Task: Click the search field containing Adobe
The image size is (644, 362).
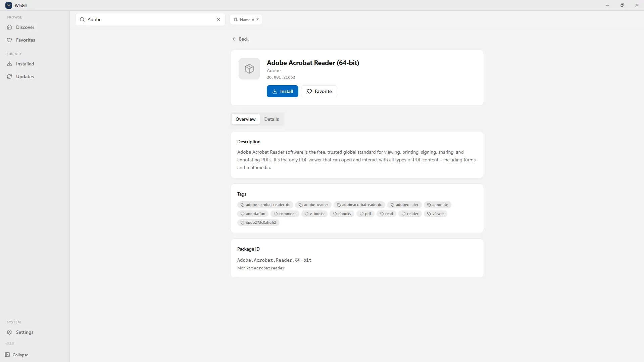Action: point(150,19)
